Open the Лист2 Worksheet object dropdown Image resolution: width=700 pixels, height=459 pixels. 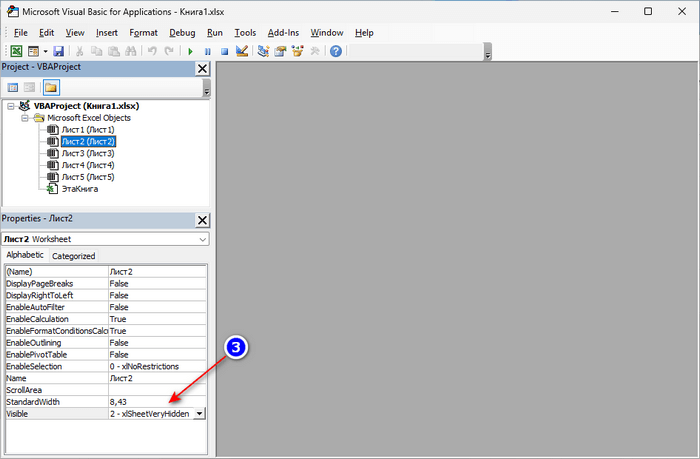pyautogui.click(x=202, y=240)
